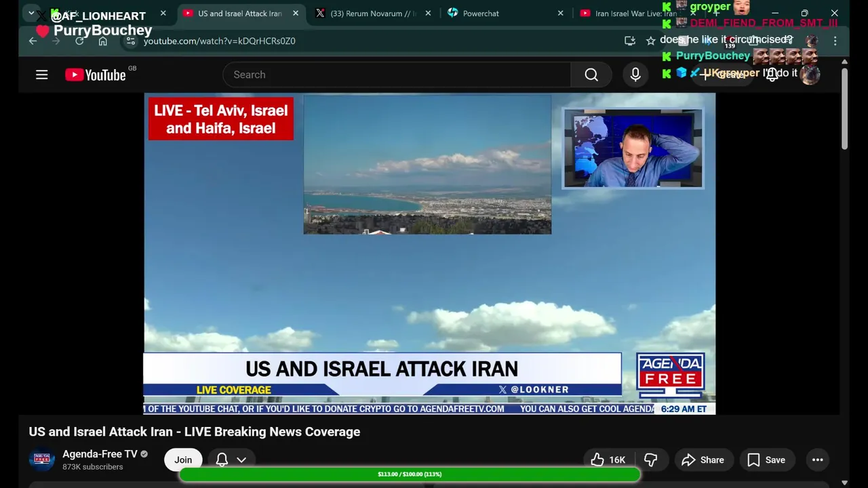Open the browser three-dot menu
This screenshot has width=868, height=488.
[x=835, y=41]
